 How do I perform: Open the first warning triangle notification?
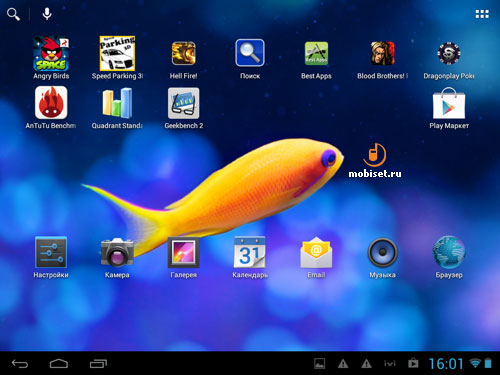pyautogui.click(x=343, y=364)
